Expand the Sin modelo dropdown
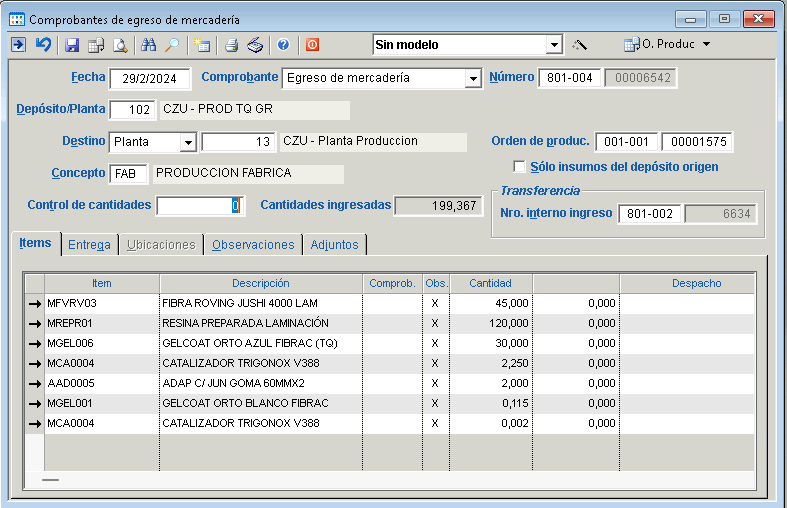Viewport: 787px width, 508px height. 554,45
